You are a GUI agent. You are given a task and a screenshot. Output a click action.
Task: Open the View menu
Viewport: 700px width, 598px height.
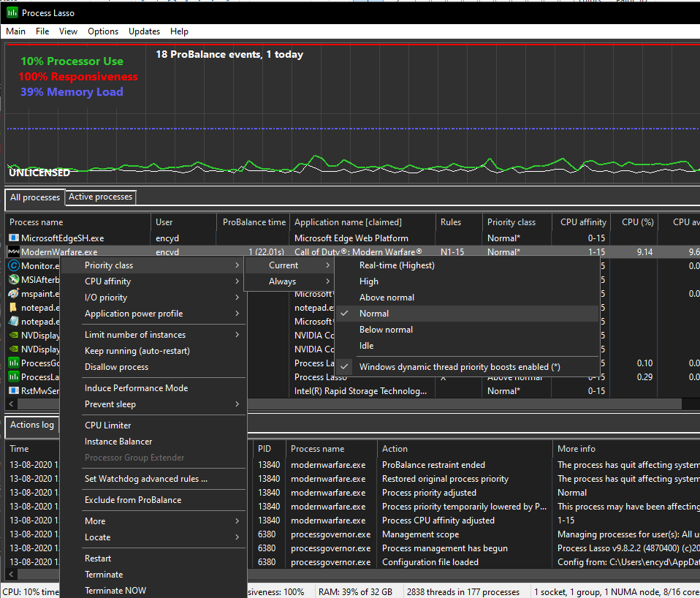tap(68, 31)
